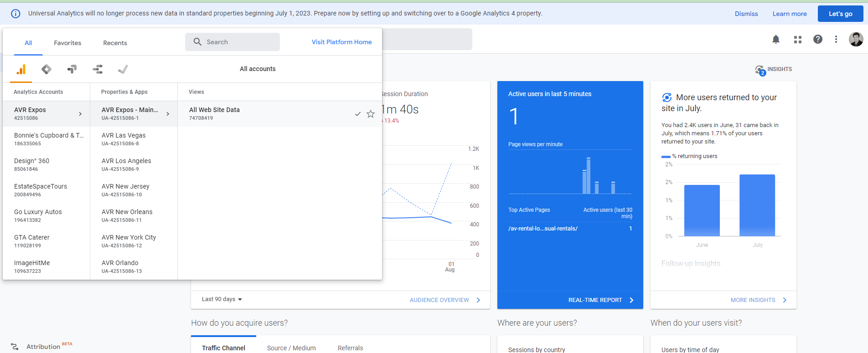This screenshot has width=868, height=353.
Task: Switch to the Recents tab
Action: coord(115,43)
